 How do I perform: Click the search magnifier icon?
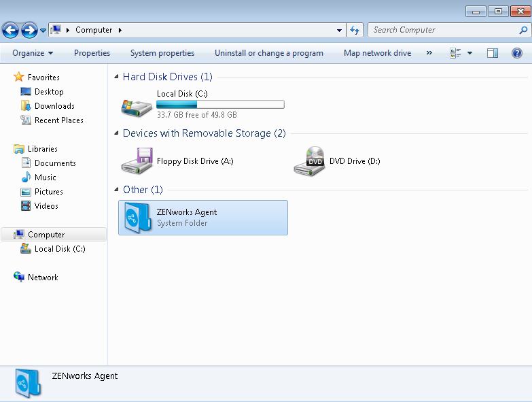[x=523, y=30]
